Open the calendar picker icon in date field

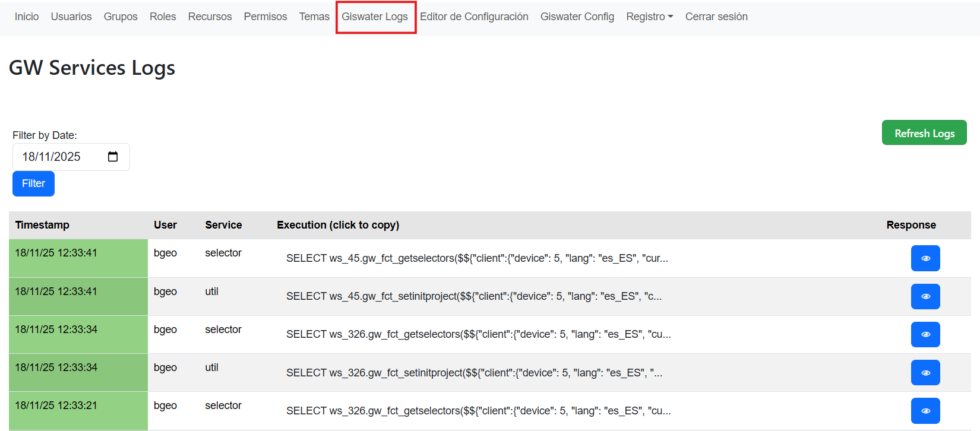tap(113, 157)
